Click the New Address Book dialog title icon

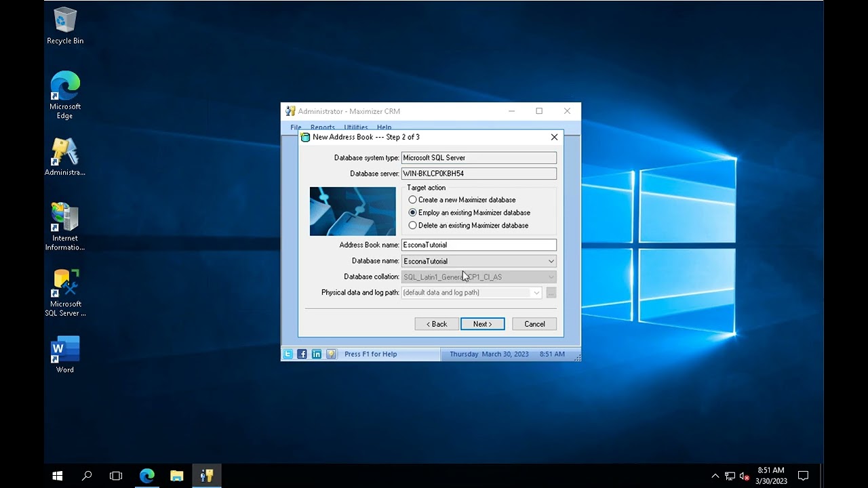coord(306,137)
